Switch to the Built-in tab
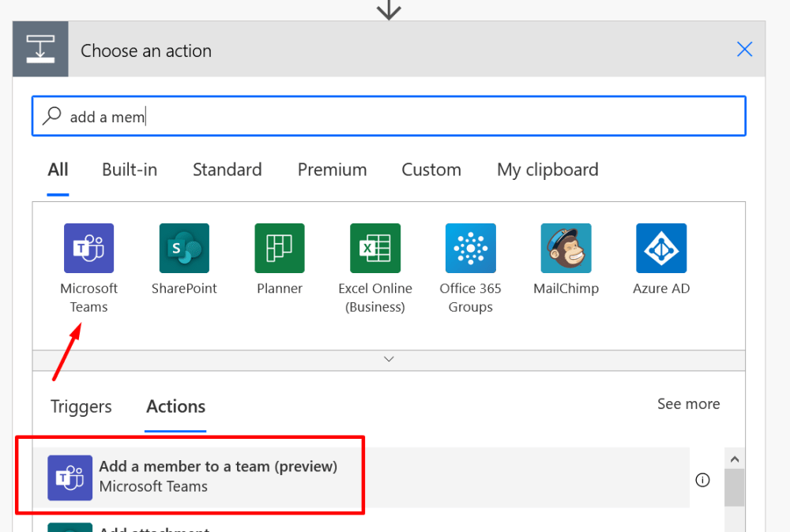 [129, 169]
